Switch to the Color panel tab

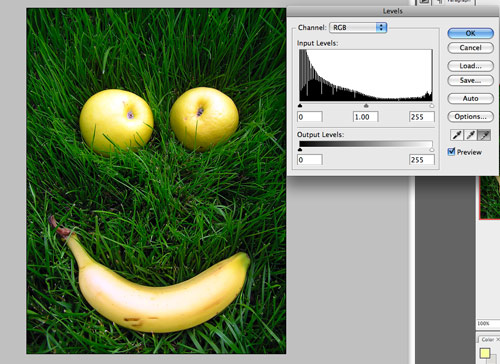click(x=488, y=339)
